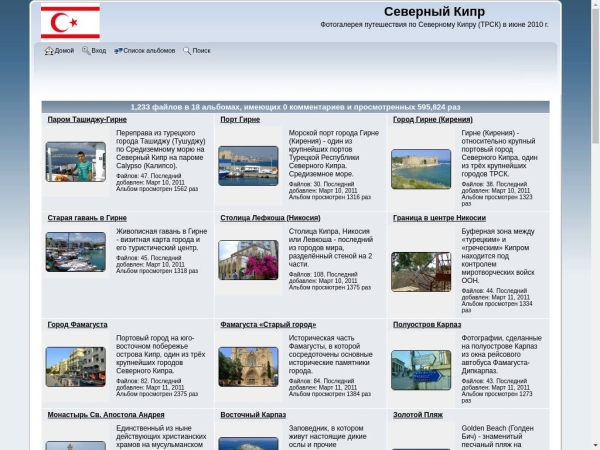Open album Паром Ташиджу-Гирне
This screenshot has height=450, width=600.
pyautogui.click(x=87, y=119)
